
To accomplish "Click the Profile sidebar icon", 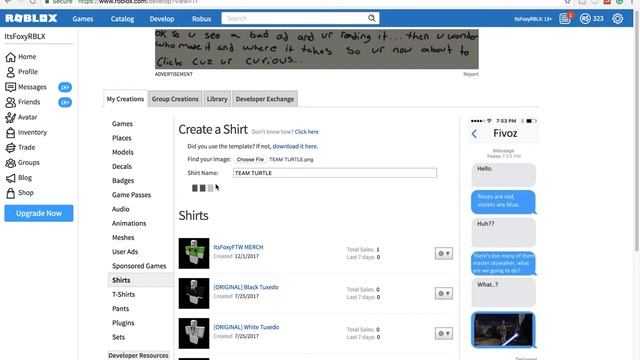I will click(x=11, y=72).
